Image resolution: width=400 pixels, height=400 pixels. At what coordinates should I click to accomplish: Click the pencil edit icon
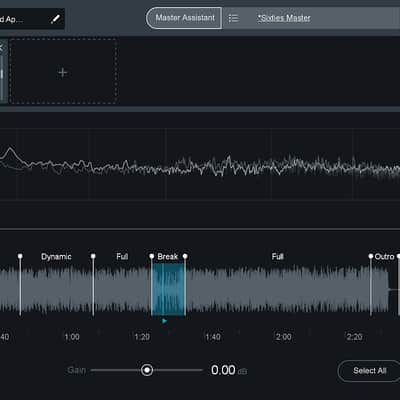[x=55, y=19]
